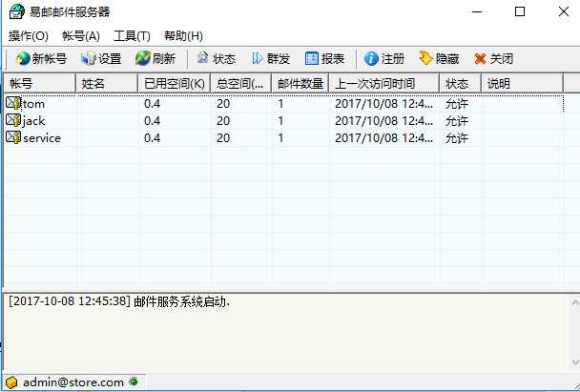580x392 pixels.
Task: Open the 状态 status toolbar item
Action: click(216, 59)
